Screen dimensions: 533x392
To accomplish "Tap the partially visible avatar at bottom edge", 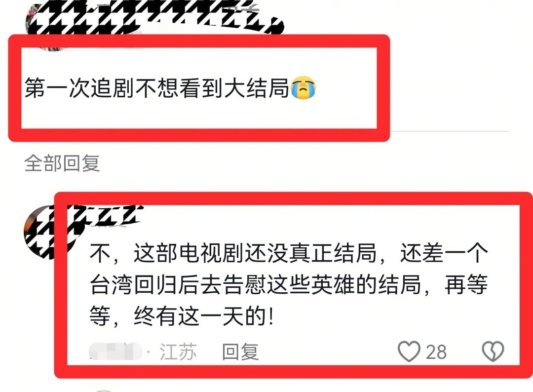I will point(104,391).
